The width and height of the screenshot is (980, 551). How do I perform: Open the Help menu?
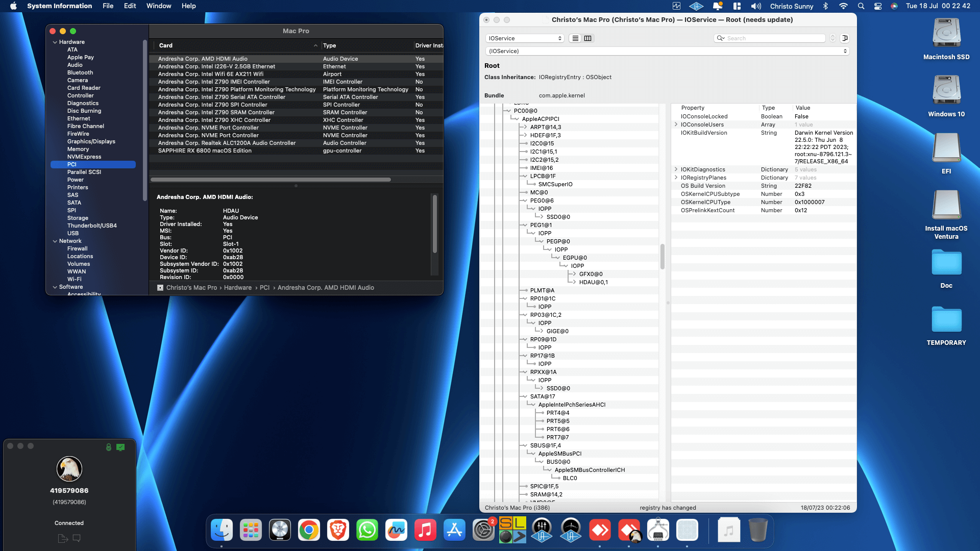tap(189, 6)
